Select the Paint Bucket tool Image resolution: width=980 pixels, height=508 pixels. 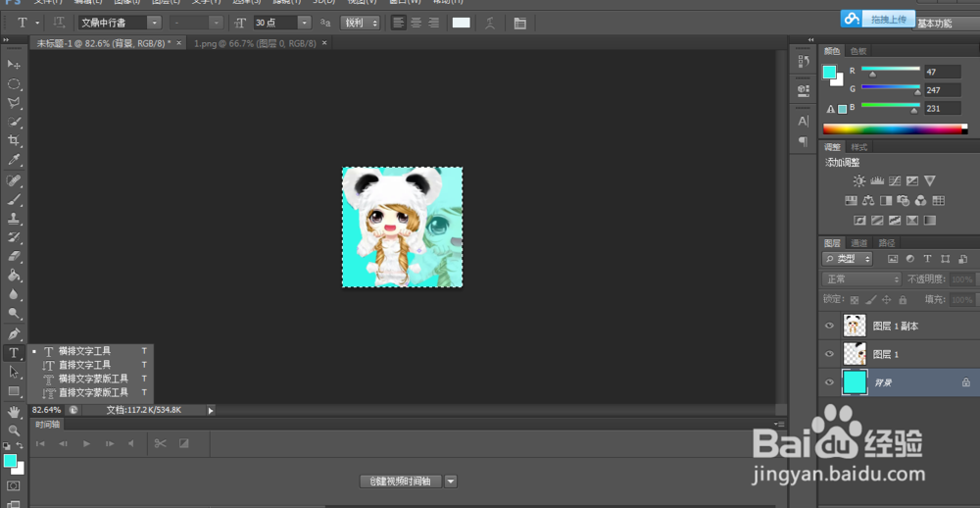[14, 276]
